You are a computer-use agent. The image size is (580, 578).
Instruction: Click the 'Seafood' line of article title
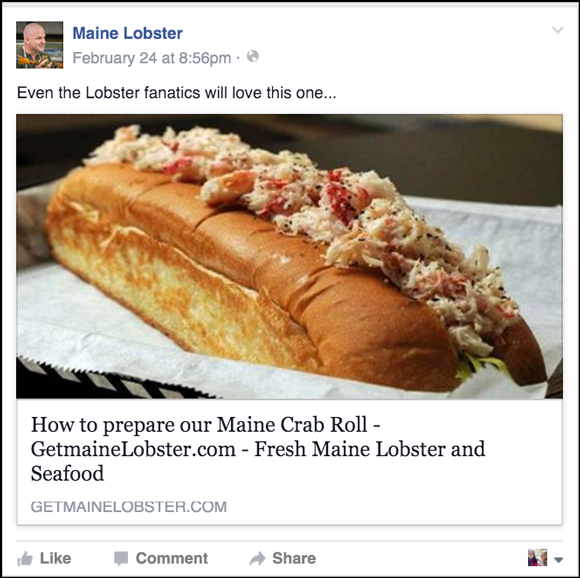click(67, 473)
